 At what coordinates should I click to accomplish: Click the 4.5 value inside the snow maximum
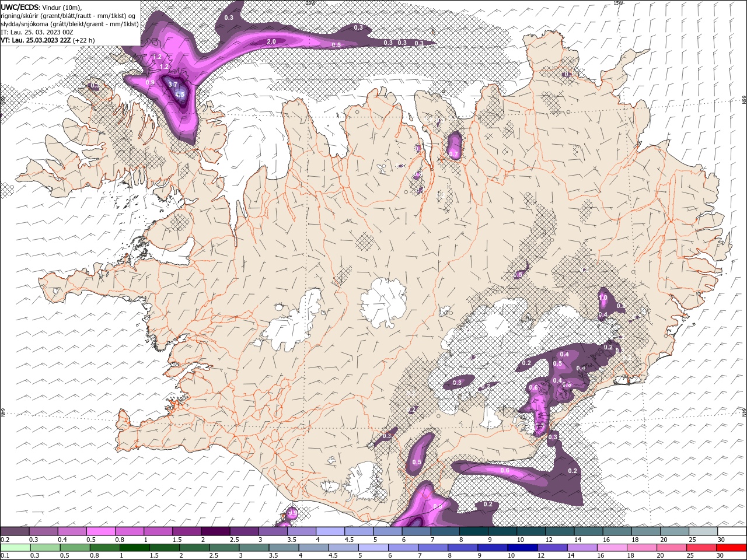click(x=180, y=94)
